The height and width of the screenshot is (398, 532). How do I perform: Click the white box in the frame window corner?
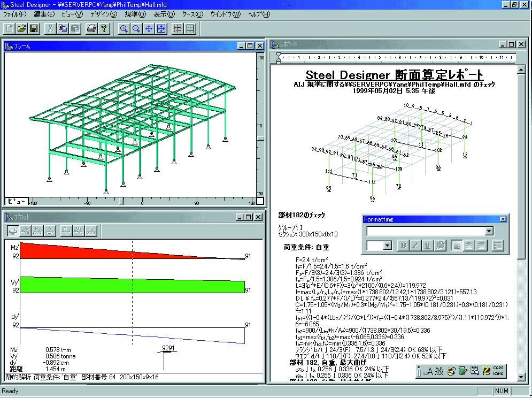(260, 201)
